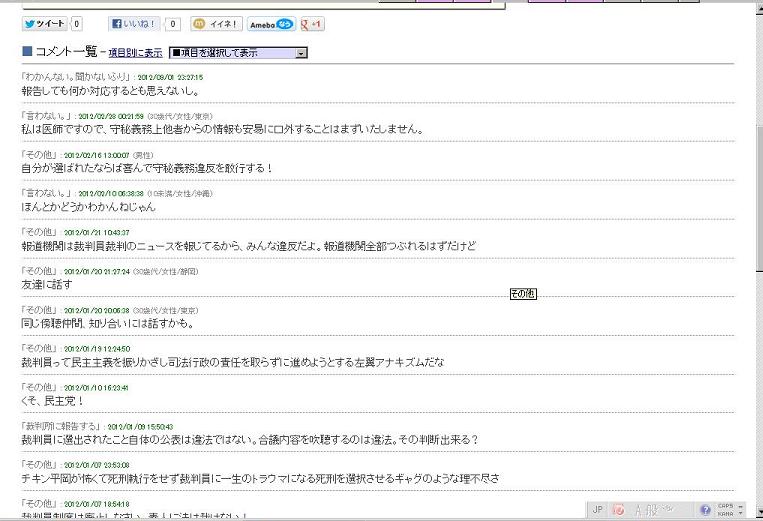Click the 「裁判所に報告する」 comment header

pos(61,426)
